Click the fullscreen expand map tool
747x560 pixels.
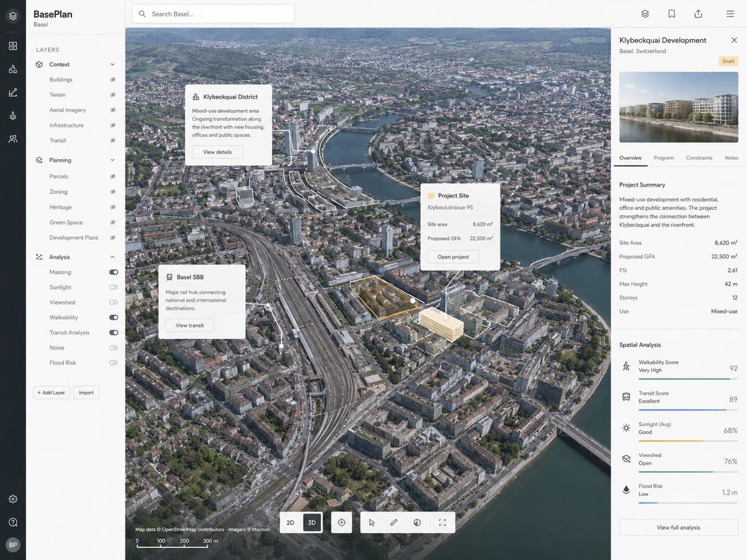tap(443, 523)
